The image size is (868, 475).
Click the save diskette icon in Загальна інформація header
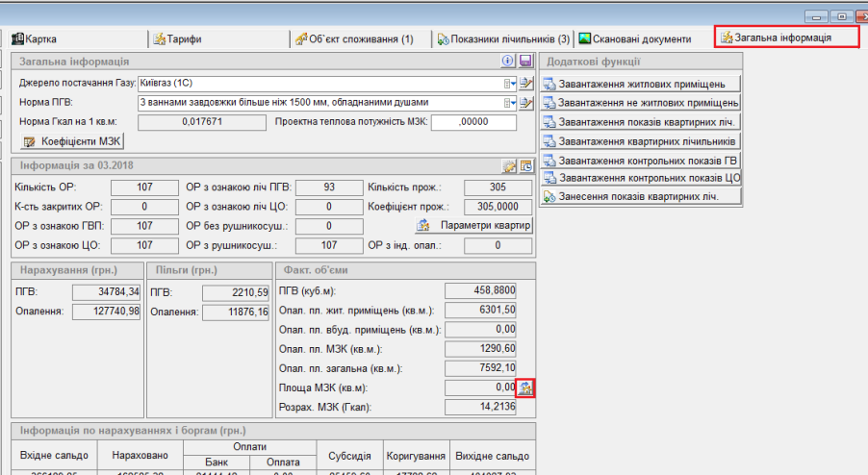(x=524, y=62)
